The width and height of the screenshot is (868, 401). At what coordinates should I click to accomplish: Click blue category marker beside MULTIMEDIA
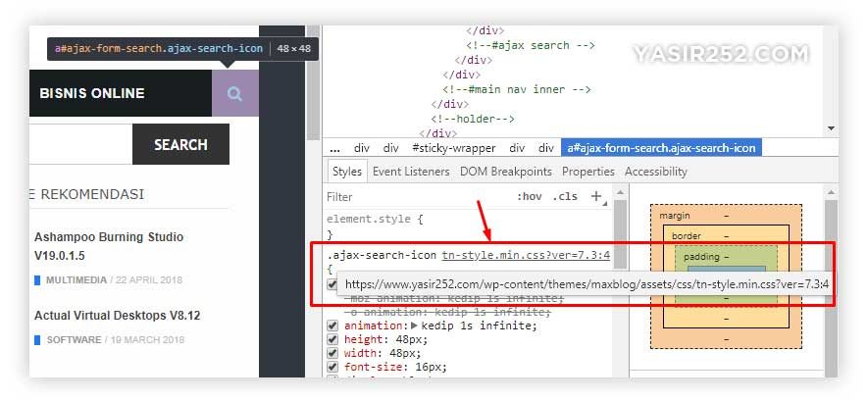pyautogui.click(x=37, y=279)
